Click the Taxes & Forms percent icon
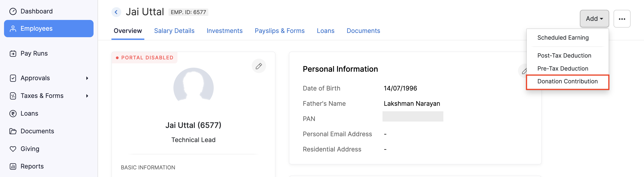644x177 pixels. click(x=13, y=96)
